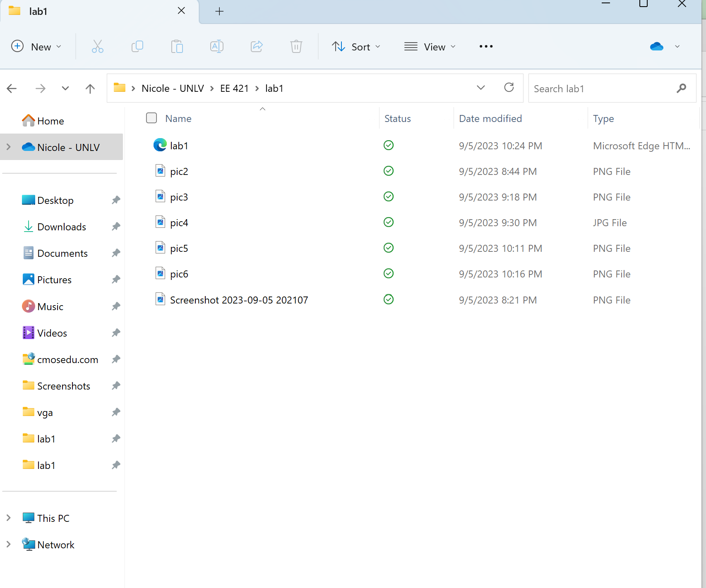Expand the This PC tree node
706x588 pixels.
9,518
